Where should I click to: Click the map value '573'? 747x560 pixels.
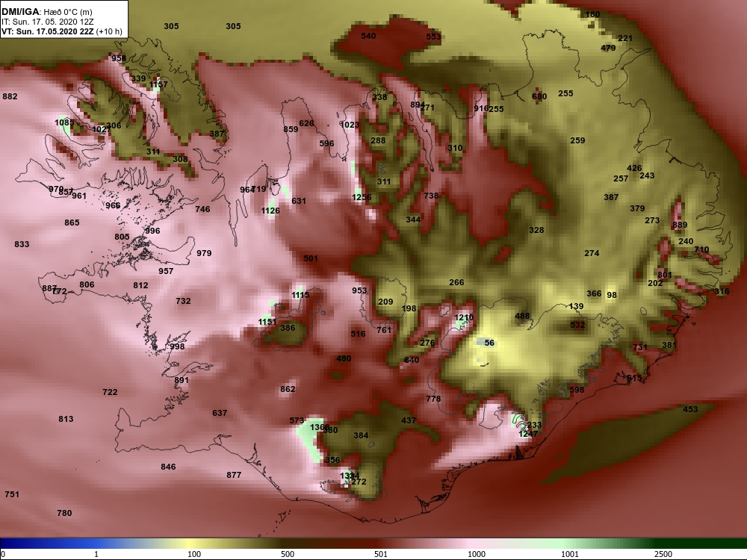coord(297,420)
